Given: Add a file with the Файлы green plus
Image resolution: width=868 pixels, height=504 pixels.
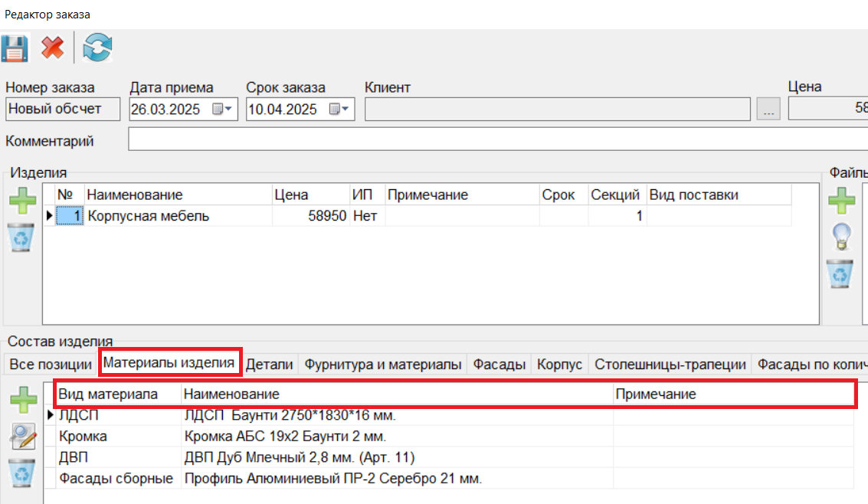Looking at the screenshot, I should coord(842,202).
